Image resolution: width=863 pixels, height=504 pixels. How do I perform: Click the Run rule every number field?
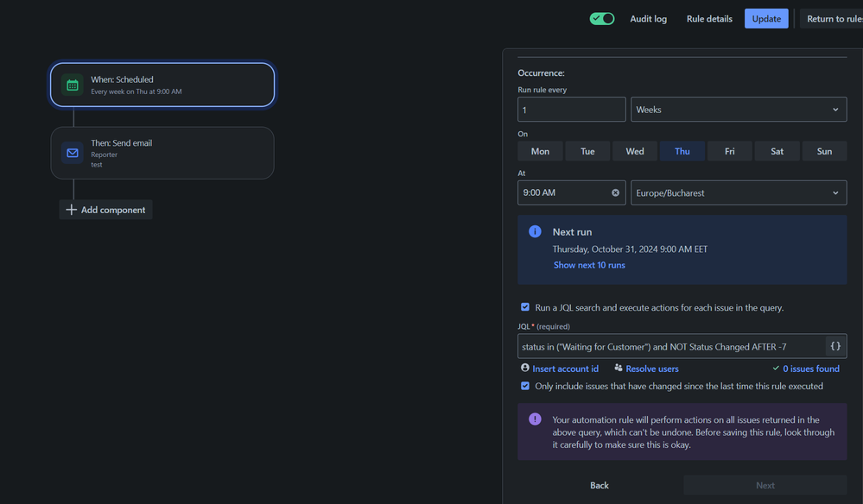click(x=571, y=110)
